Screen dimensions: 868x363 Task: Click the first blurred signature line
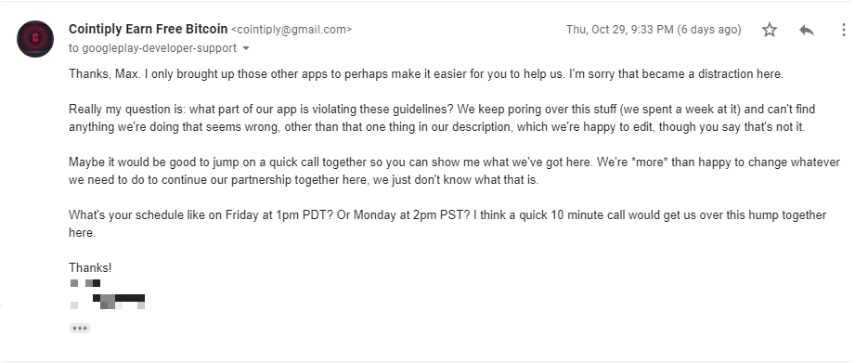click(85, 283)
